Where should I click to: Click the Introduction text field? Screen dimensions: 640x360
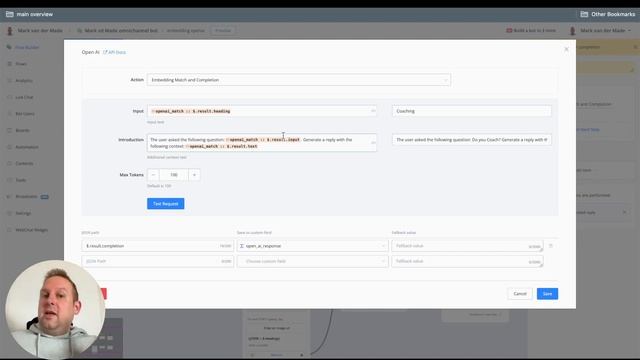point(262,143)
